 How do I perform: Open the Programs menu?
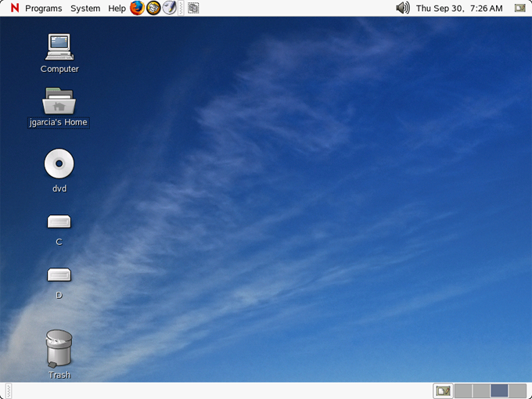point(44,8)
